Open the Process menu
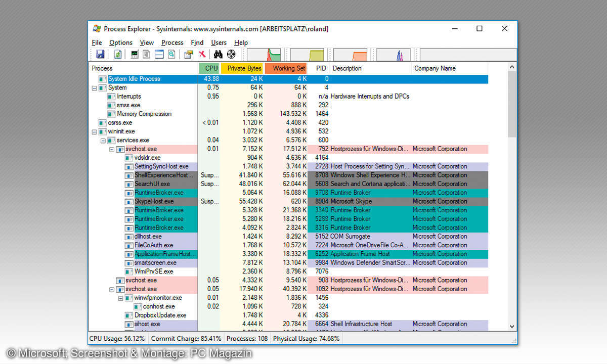 (x=172, y=42)
